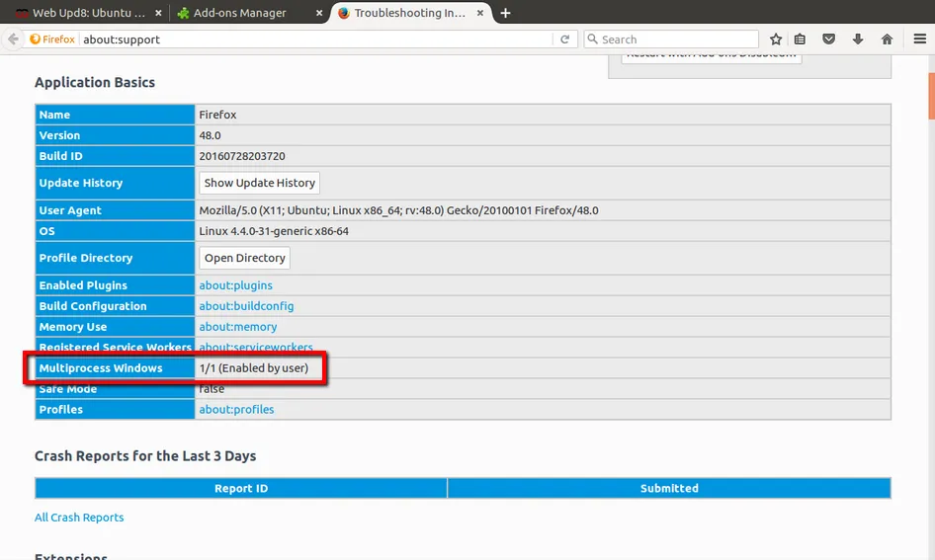Click the Show Update History button
Screen dimensions: 935x560
(259, 183)
